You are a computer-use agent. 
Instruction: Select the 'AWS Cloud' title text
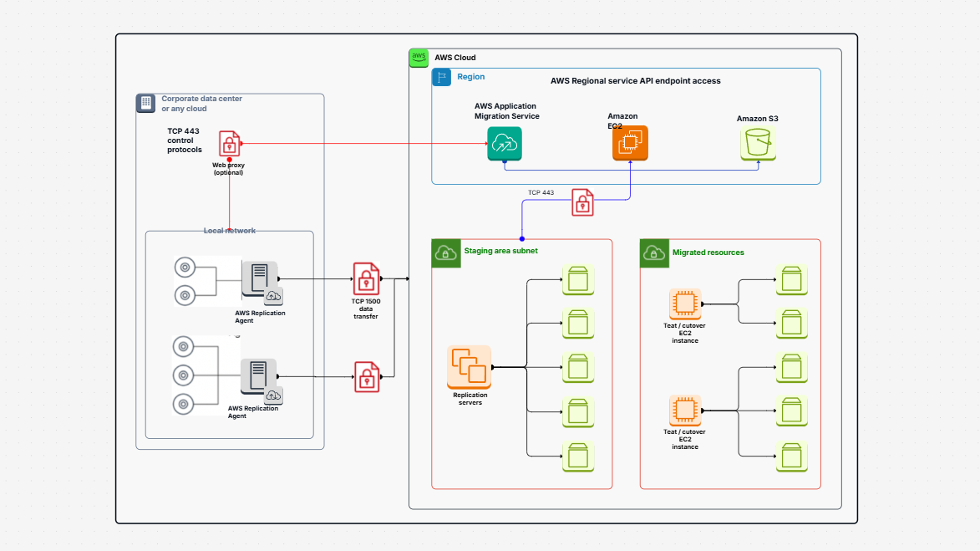(x=455, y=58)
